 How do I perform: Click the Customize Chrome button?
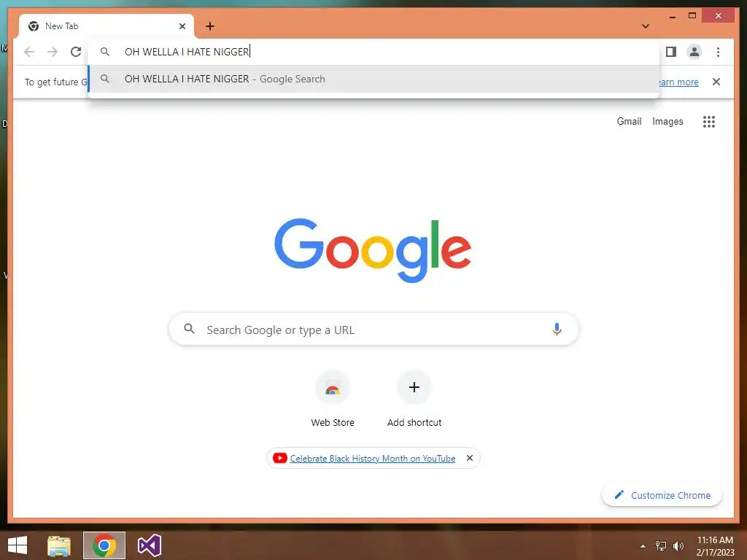[x=662, y=495]
